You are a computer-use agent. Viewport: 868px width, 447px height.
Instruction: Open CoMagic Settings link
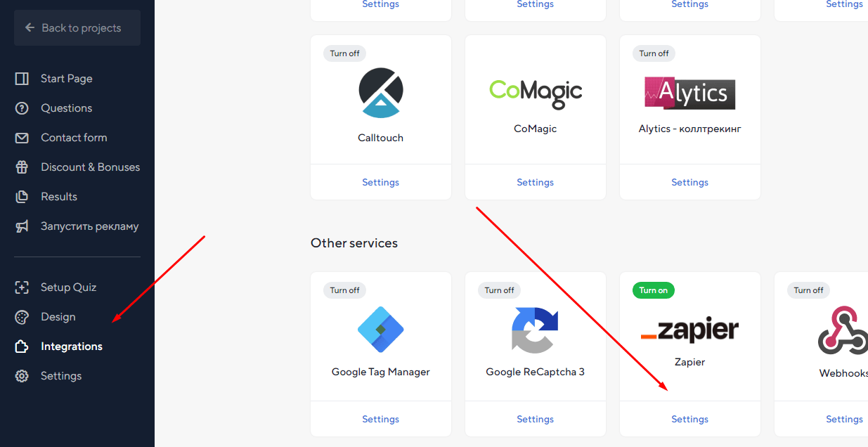click(536, 182)
